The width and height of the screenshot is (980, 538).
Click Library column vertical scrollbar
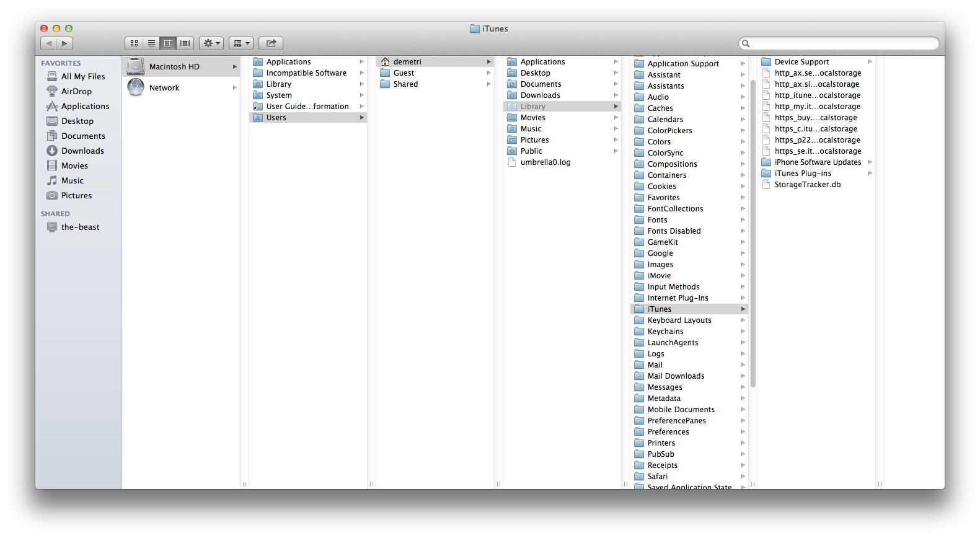(753, 233)
